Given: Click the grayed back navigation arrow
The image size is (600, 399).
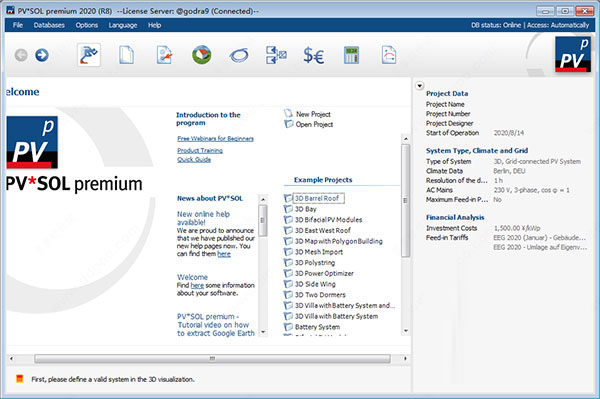Looking at the screenshot, I should (x=21, y=55).
